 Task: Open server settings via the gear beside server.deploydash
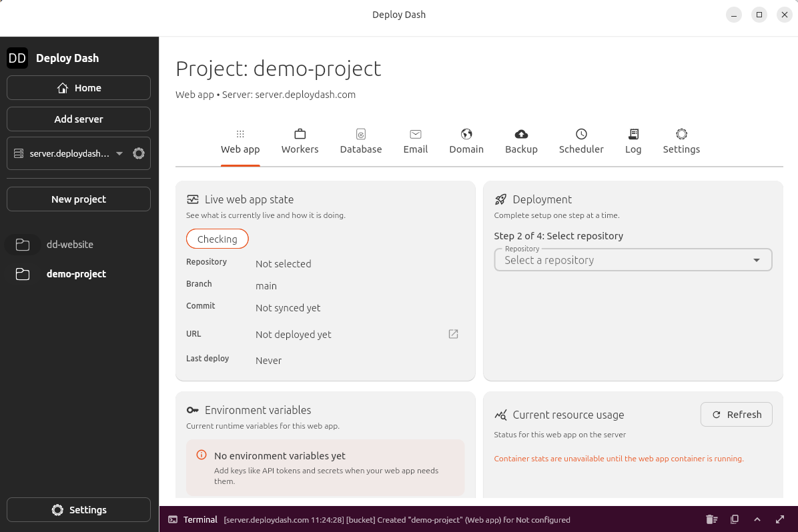pos(138,153)
